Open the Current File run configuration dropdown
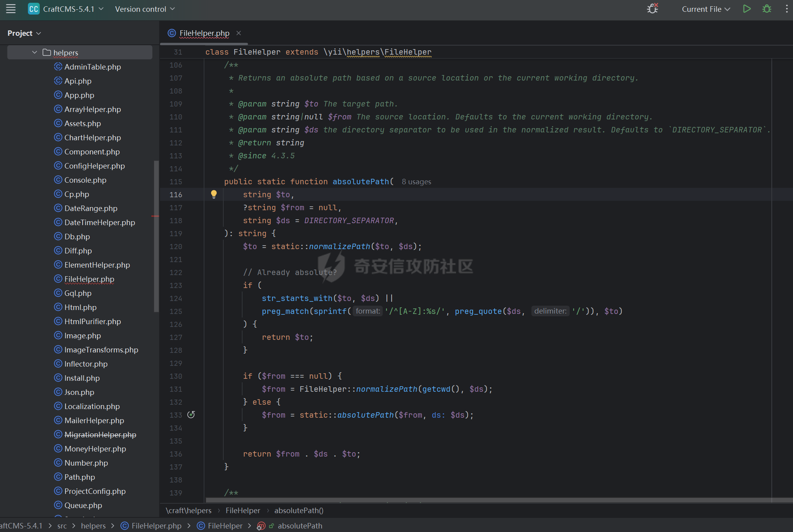The height and width of the screenshot is (532, 793). click(706, 9)
